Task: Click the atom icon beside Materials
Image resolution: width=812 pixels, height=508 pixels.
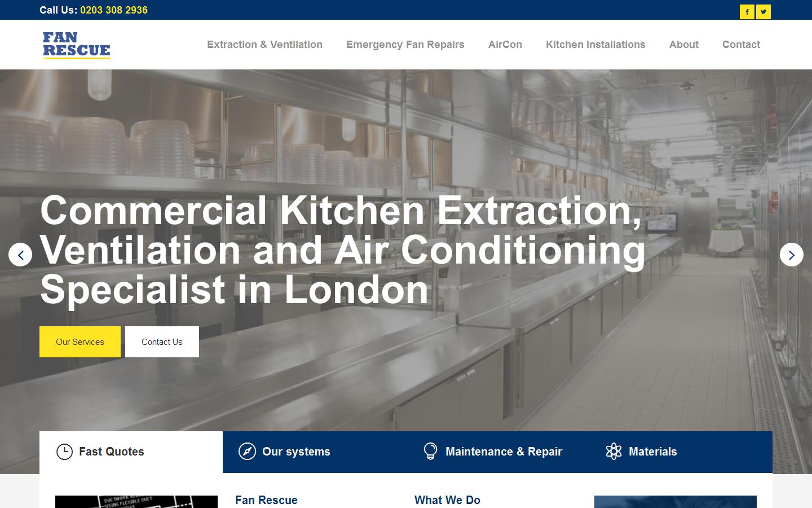Action: (x=614, y=452)
